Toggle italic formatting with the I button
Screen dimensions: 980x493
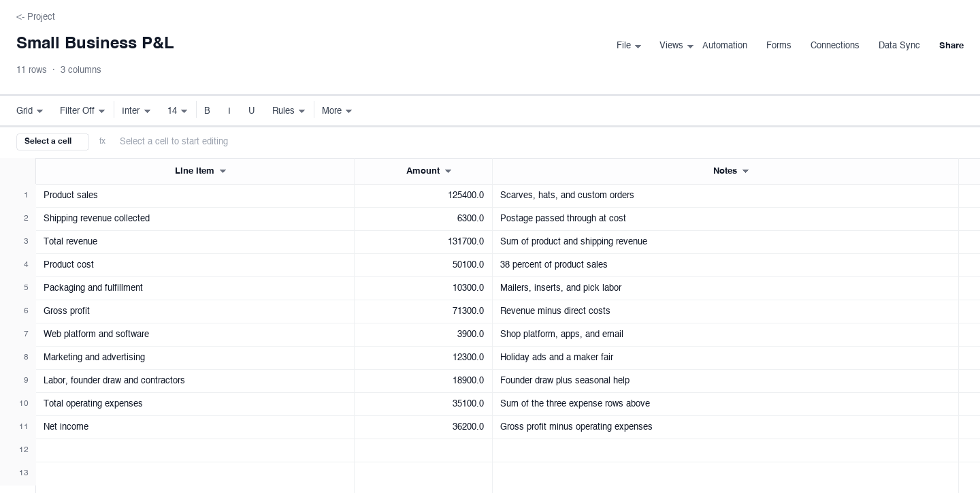(229, 110)
